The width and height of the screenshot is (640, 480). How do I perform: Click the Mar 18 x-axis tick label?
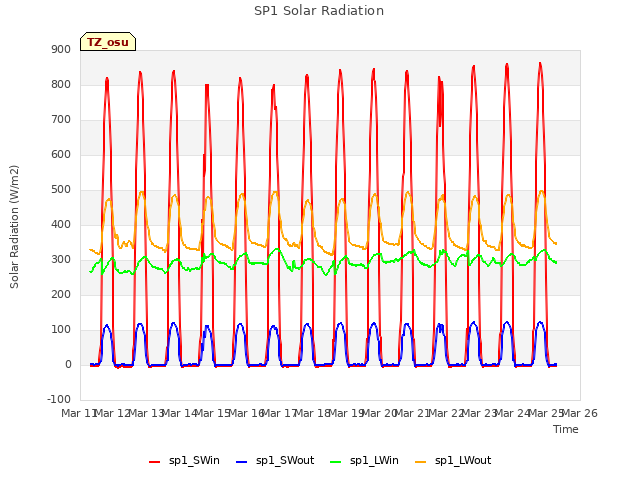(x=312, y=413)
